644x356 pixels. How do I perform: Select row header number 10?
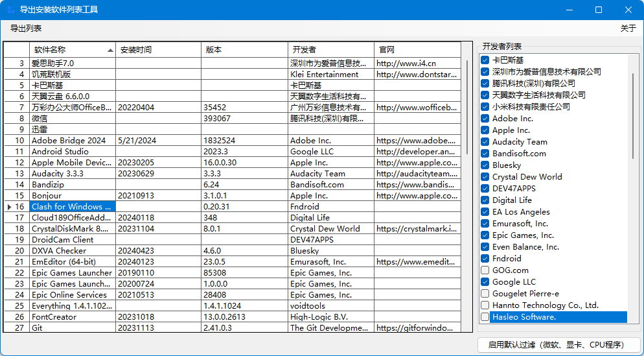(x=16, y=141)
